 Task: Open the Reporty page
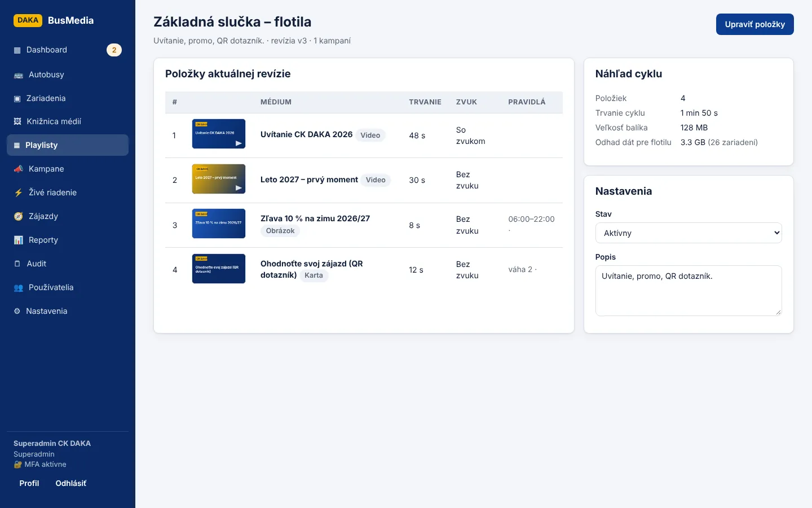click(x=68, y=240)
